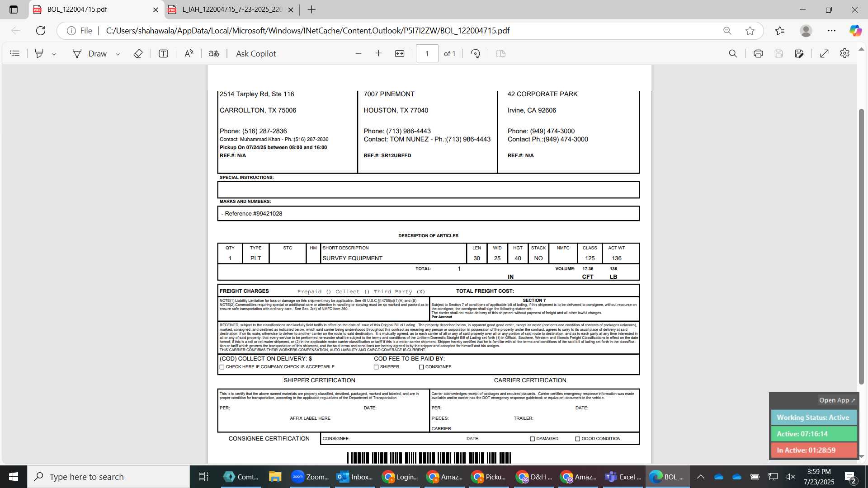The height and width of the screenshot is (488, 868).
Task: Zoom out of the PDF
Action: pyautogui.click(x=359, y=53)
